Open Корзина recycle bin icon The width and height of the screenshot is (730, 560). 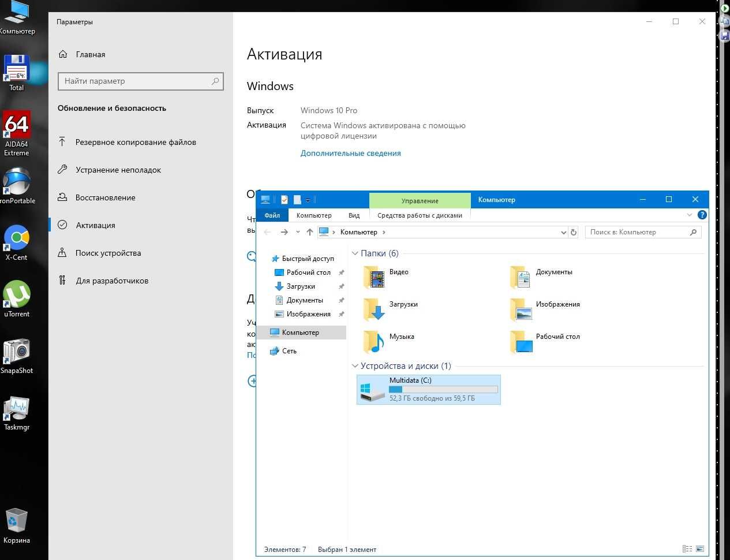pyautogui.click(x=17, y=525)
